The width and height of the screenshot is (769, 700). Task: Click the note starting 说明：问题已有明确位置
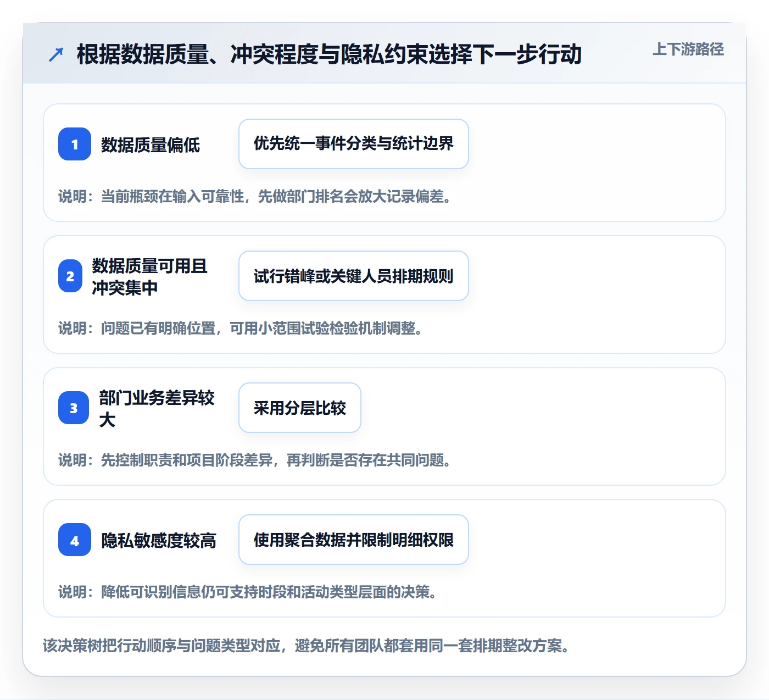tap(242, 328)
